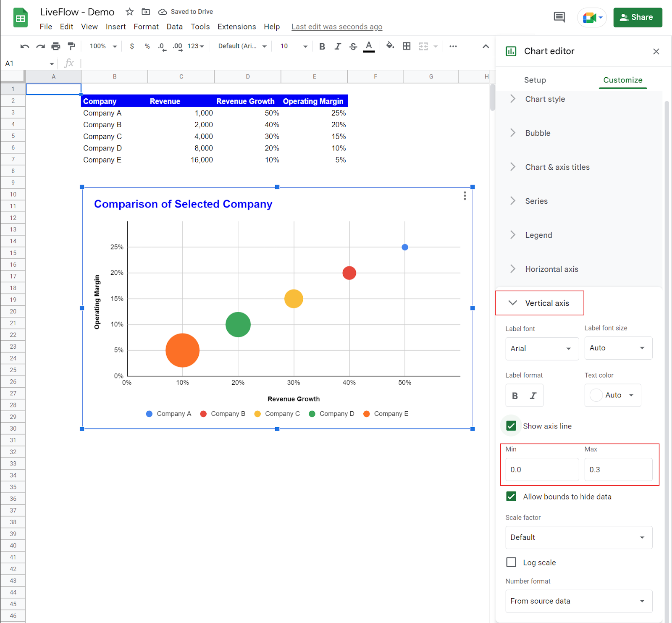
Task: Expand the Chart style section
Action: point(579,99)
